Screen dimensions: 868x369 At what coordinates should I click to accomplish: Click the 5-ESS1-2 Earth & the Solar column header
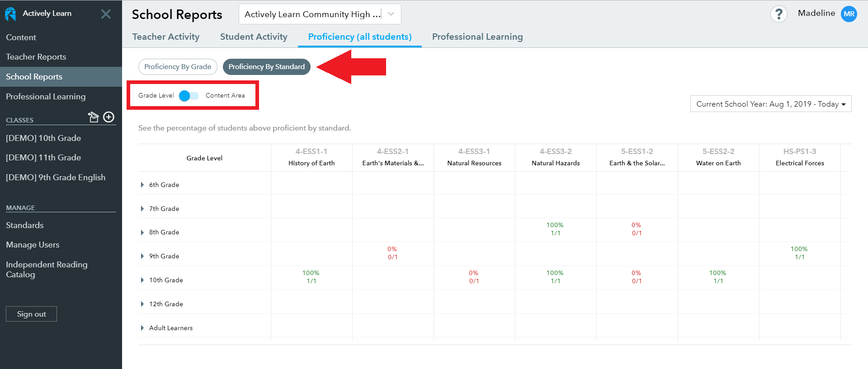(x=637, y=157)
